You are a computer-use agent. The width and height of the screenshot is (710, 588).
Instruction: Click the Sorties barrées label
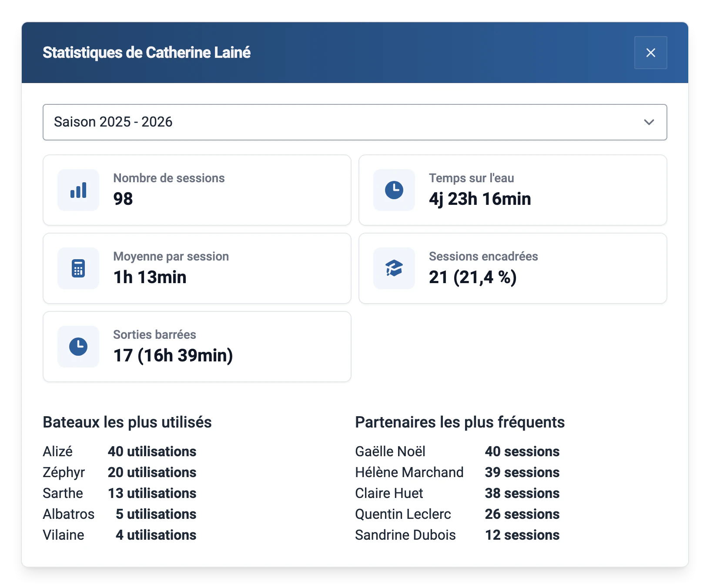(x=154, y=334)
